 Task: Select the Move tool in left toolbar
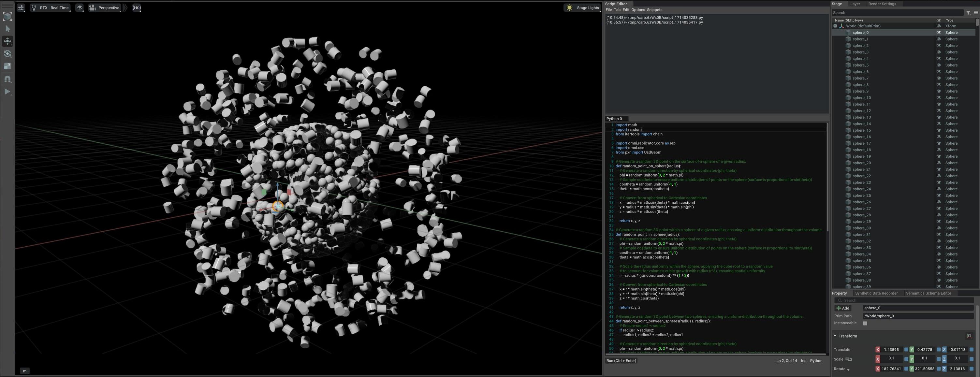tap(7, 41)
